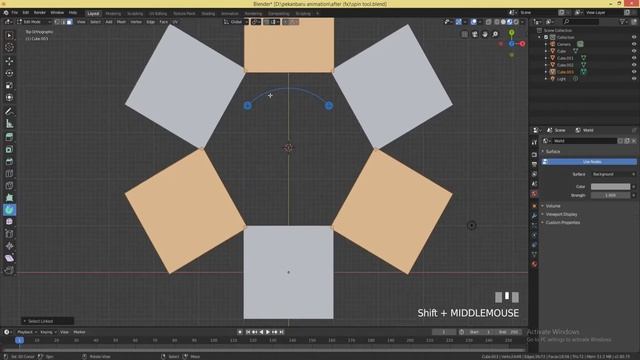Hide Cube.003 in the outliner
The height and width of the screenshot is (360, 640).
point(634,72)
